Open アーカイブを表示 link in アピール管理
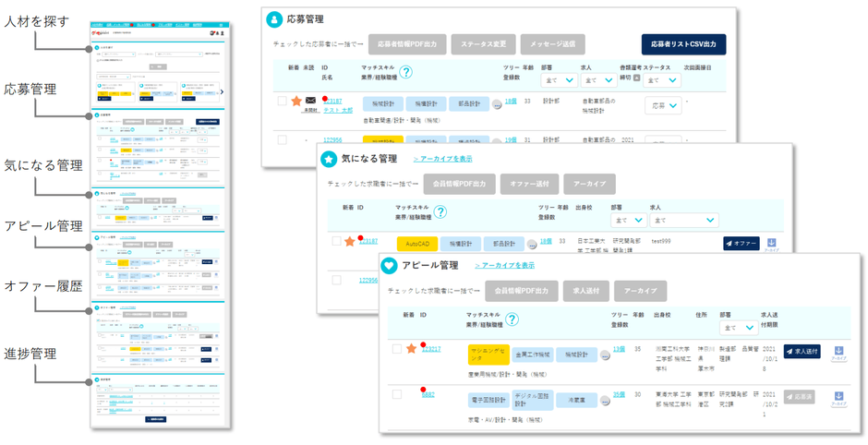This screenshot has height=445, width=868. point(504,265)
